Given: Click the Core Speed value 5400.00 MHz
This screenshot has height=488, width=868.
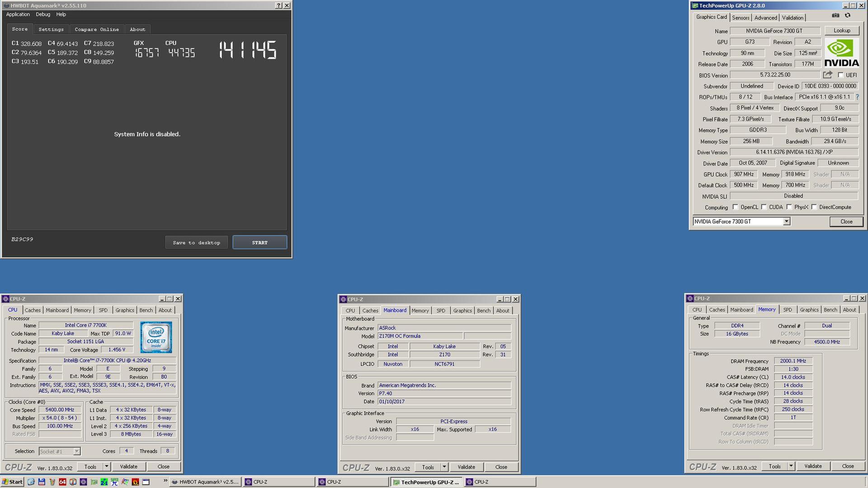Looking at the screenshot, I should [60, 410].
